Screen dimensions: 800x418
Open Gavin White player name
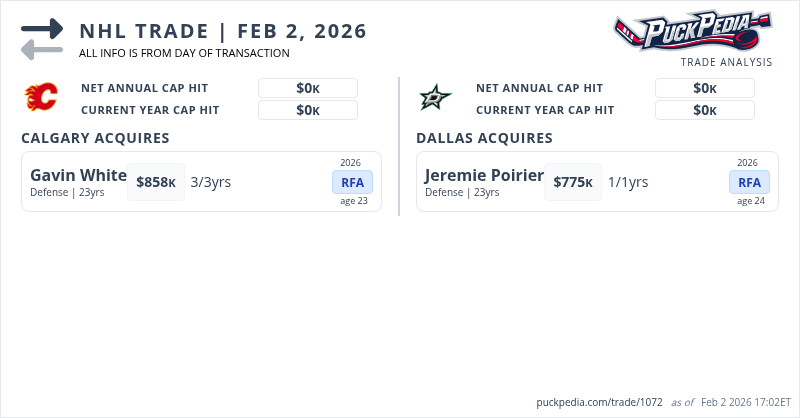click(x=78, y=175)
